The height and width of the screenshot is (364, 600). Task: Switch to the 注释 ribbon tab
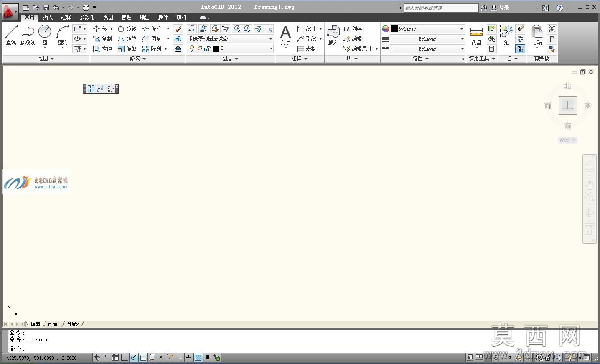pyautogui.click(x=66, y=18)
